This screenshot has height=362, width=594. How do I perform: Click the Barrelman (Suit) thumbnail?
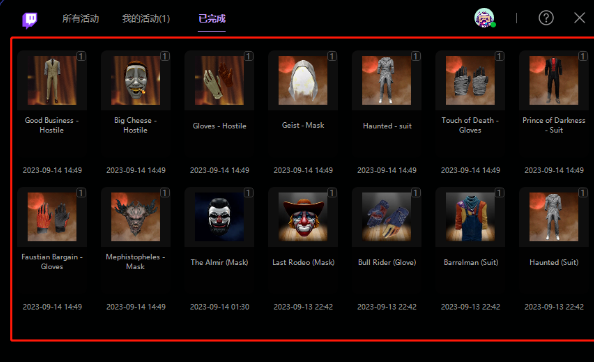tap(470, 217)
